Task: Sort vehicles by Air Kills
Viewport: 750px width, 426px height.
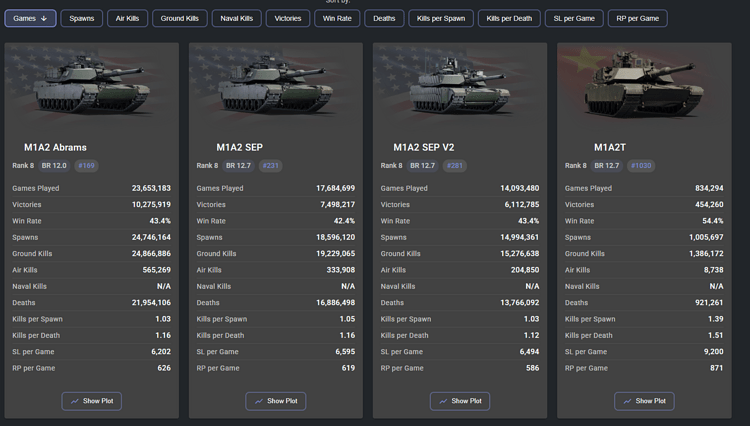Action: pos(127,18)
